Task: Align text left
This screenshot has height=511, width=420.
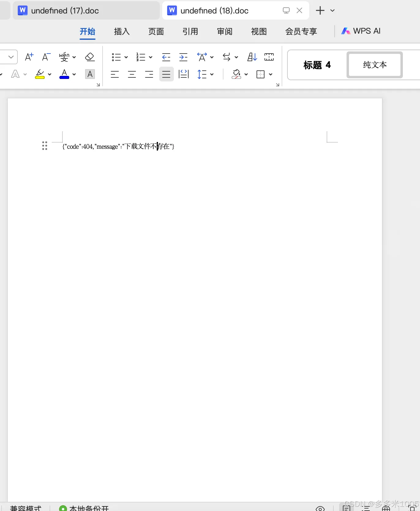Action: (115, 74)
